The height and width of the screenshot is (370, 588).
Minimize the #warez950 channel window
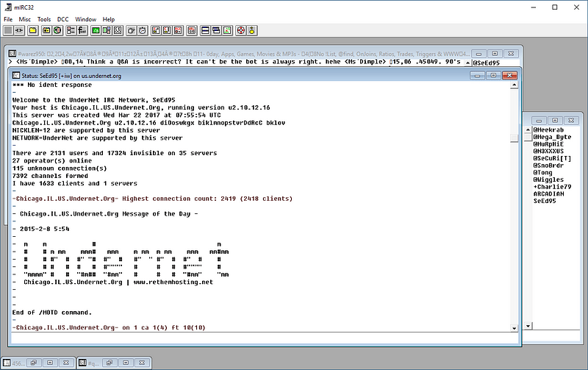(478, 54)
